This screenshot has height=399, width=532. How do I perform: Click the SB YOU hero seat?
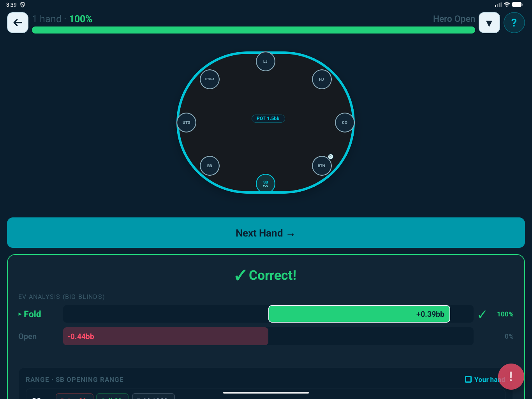pos(266,183)
